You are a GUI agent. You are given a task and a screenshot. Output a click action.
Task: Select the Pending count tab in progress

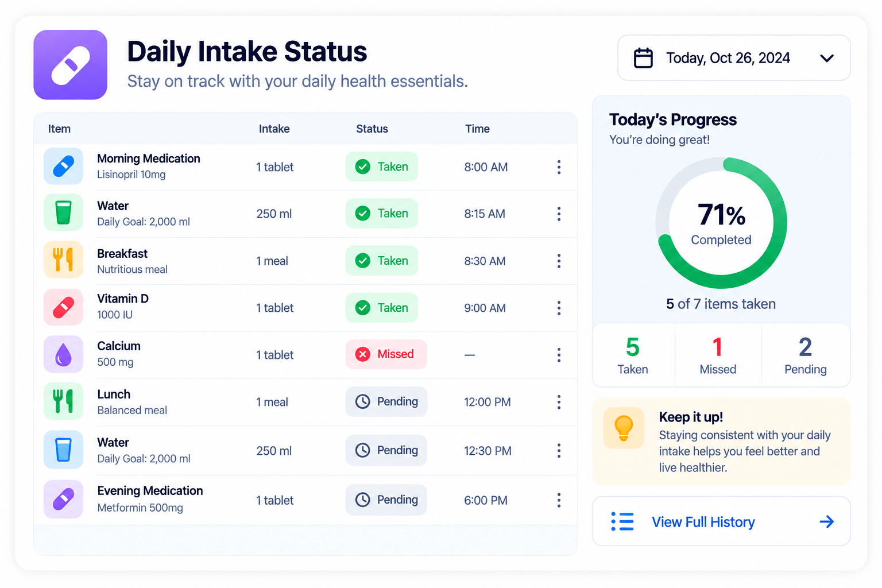(x=806, y=355)
